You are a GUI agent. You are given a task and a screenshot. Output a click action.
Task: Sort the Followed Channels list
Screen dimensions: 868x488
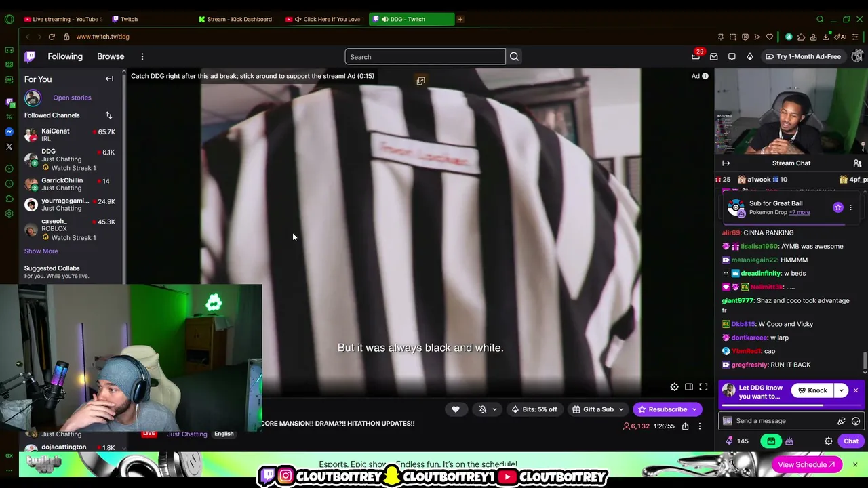(x=108, y=115)
